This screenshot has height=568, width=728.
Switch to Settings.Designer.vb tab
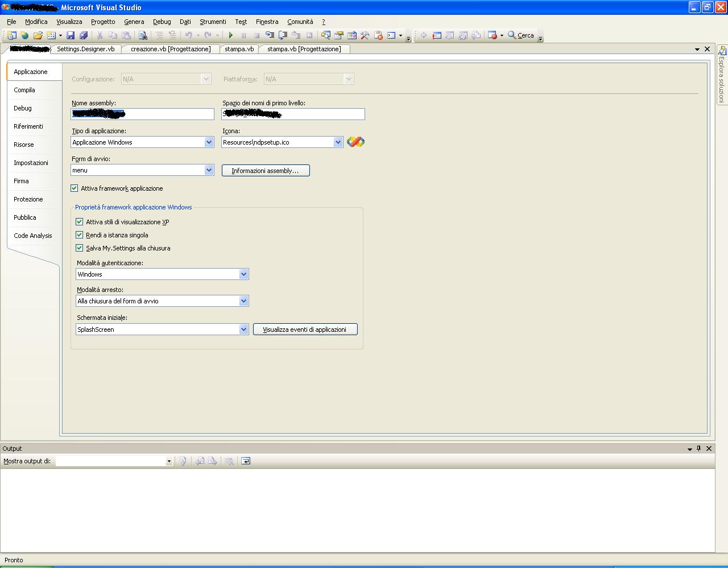click(86, 49)
